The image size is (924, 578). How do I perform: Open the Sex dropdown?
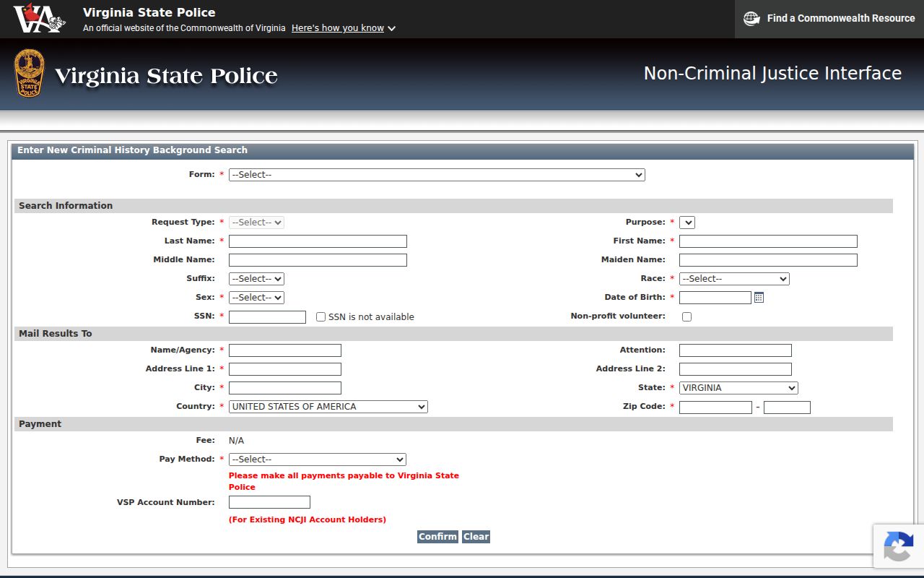[x=256, y=298]
